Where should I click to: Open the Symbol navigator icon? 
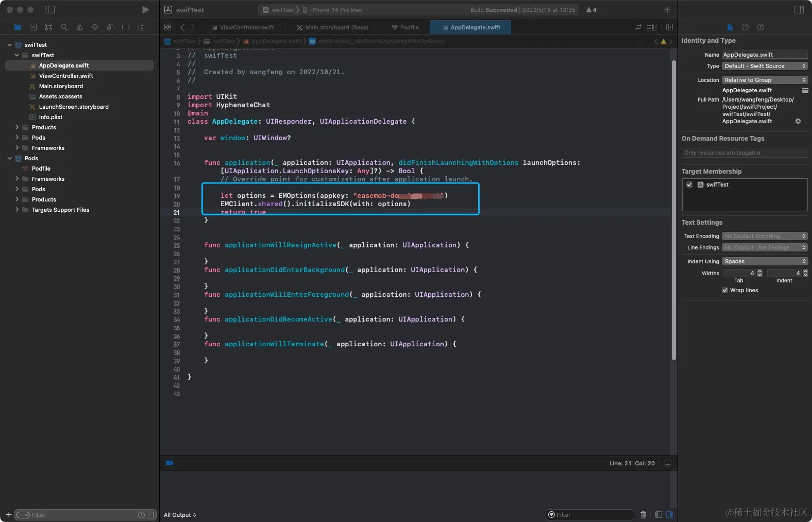click(x=48, y=27)
